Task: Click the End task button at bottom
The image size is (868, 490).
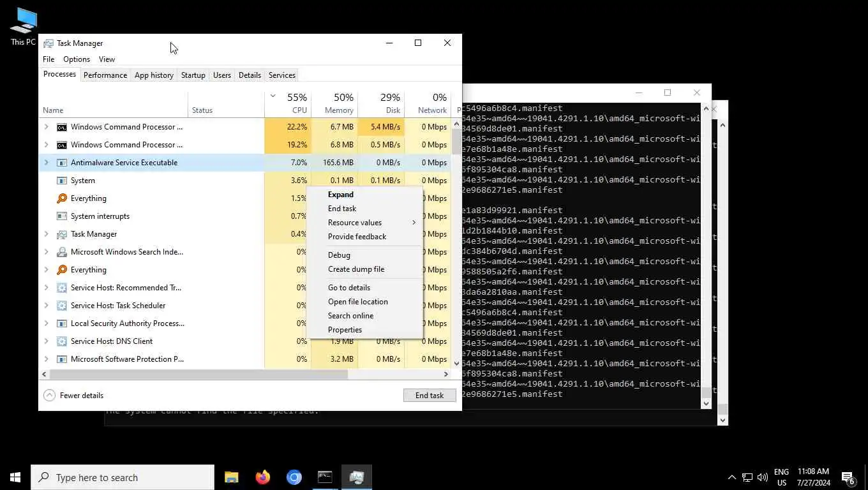Action: click(430, 396)
